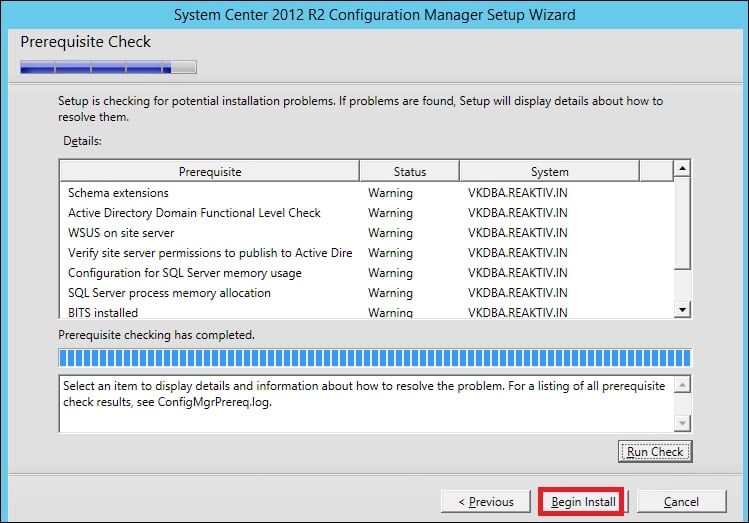The height and width of the screenshot is (523, 749).
Task: Select the BITS installed row
Action: coord(366,311)
